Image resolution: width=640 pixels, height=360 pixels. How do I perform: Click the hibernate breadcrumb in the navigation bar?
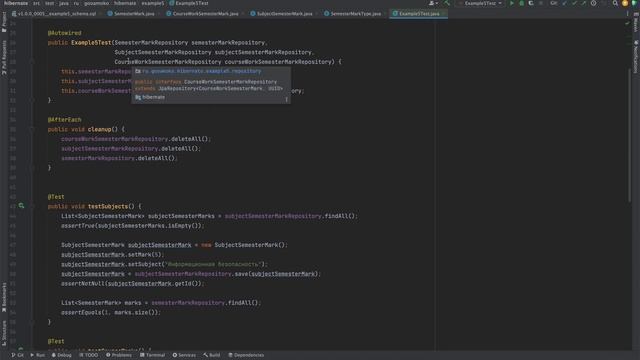(124, 3)
